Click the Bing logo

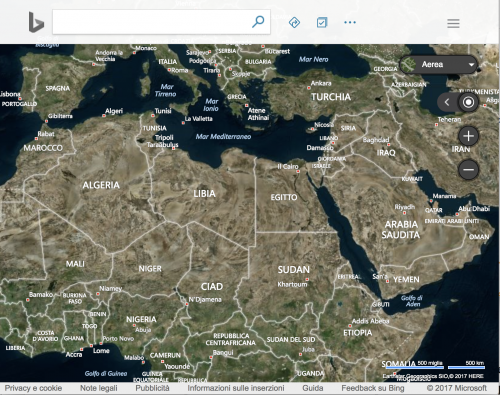coord(36,22)
